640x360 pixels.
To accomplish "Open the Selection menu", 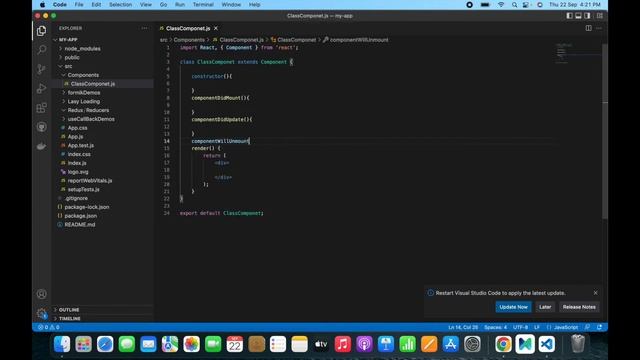I will (120, 4).
